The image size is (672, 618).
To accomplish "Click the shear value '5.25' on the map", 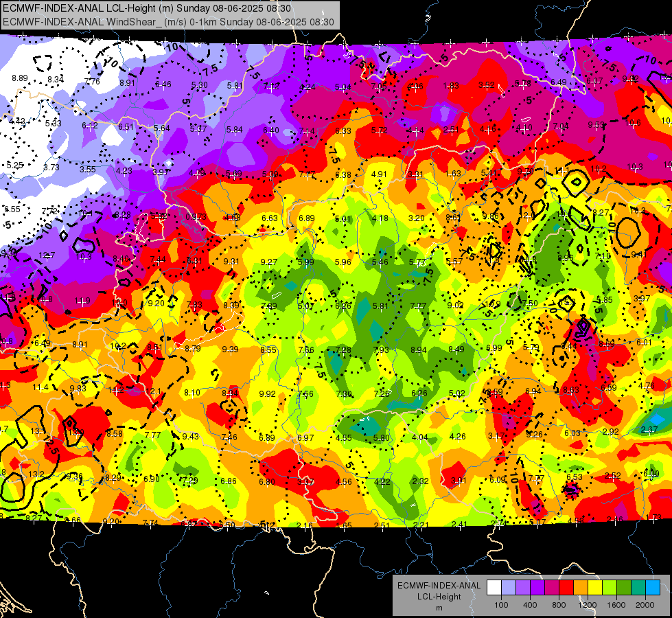I will [x=14, y=165].
